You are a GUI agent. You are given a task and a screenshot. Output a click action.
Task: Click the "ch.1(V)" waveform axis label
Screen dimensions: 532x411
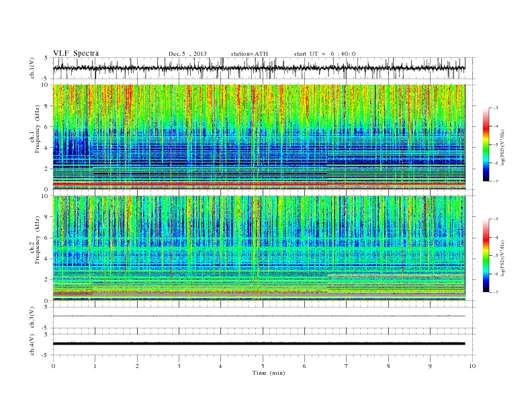pos(32,68)
